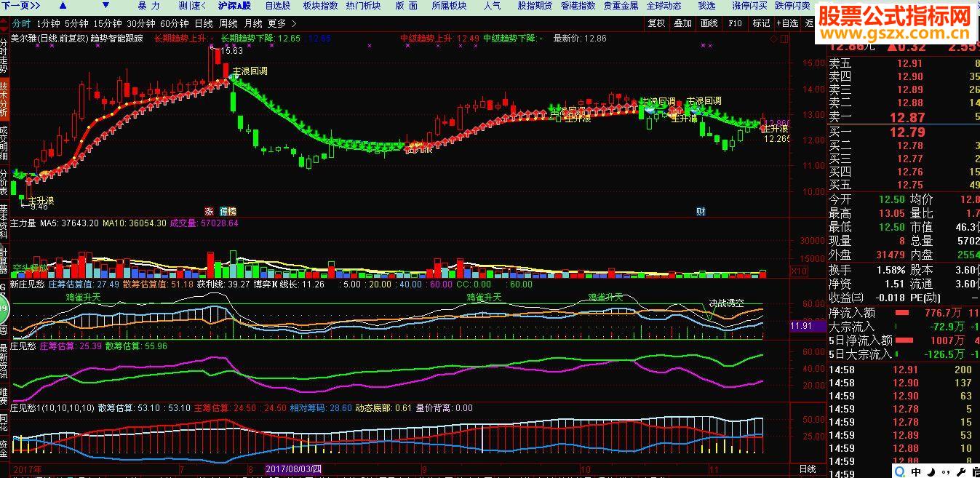Screen dimensions: 980x478
Task: Click 复权 adjustment button
Action: pos(656,23)
